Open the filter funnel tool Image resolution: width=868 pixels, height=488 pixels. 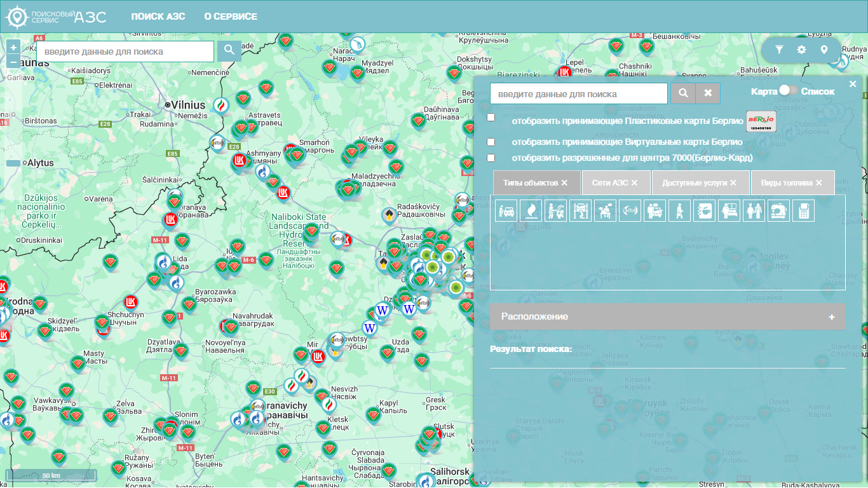pyautogui.click(x=779, y=50)
